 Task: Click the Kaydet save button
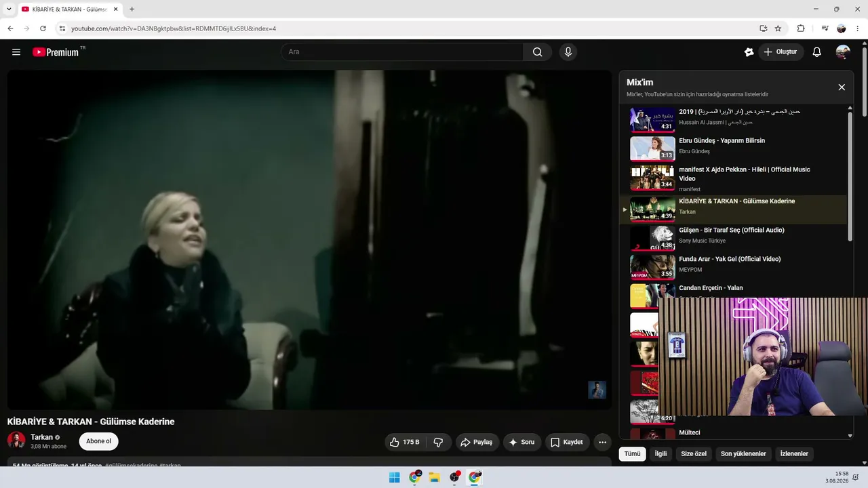567,442
